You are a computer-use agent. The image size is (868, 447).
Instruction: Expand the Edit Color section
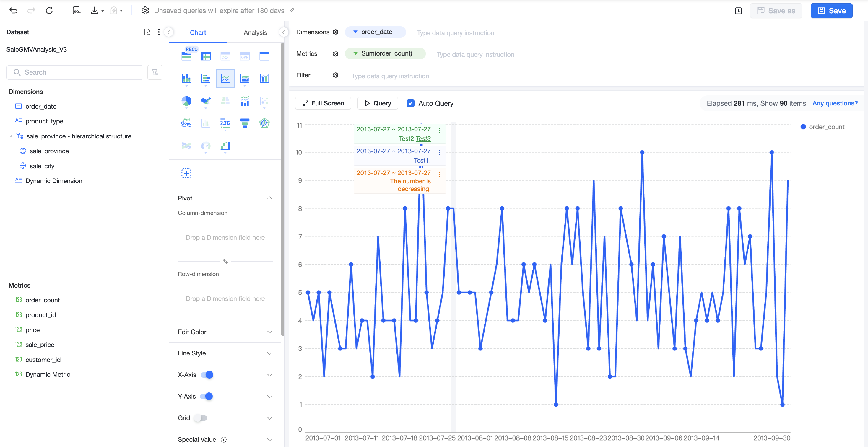click(225, 332)
